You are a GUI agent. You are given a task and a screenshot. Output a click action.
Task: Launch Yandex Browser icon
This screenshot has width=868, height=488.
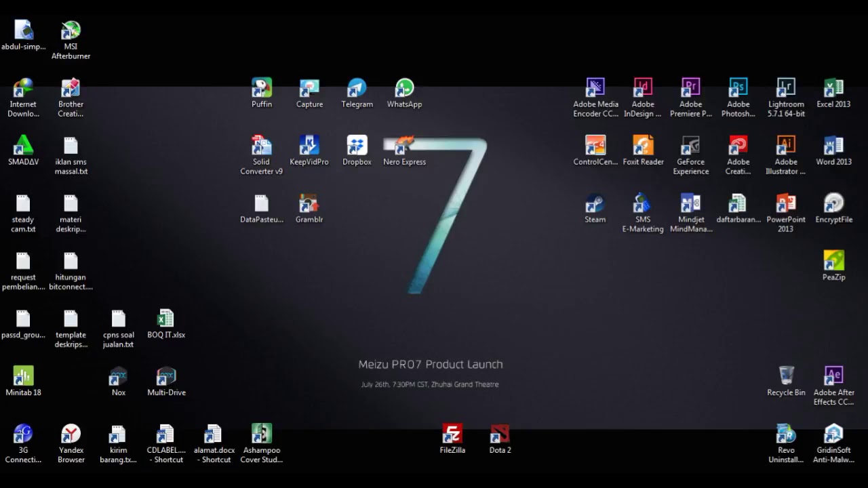click(x=71, y=434)
